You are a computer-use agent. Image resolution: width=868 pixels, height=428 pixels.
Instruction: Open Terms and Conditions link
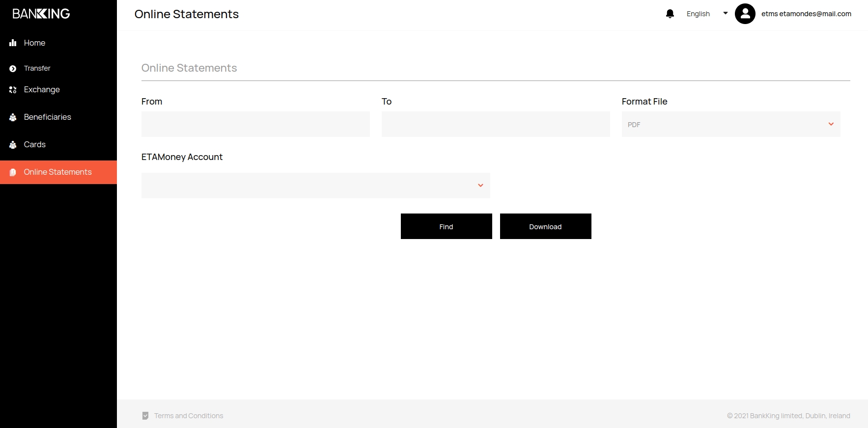tap(189, 416)
